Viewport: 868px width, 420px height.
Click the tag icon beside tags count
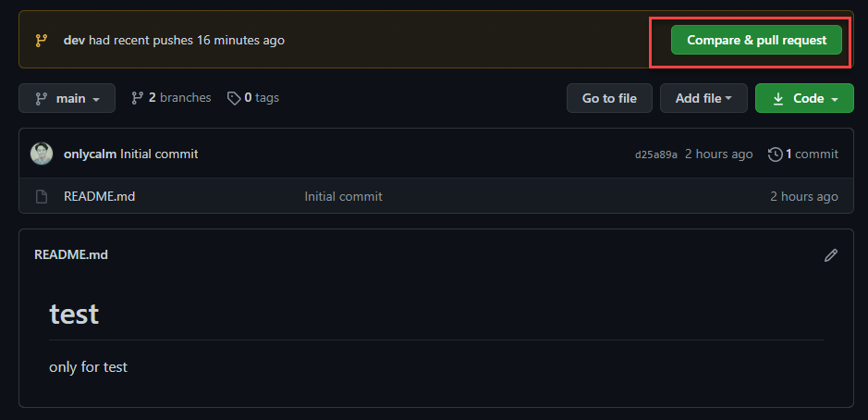(234, 98)
